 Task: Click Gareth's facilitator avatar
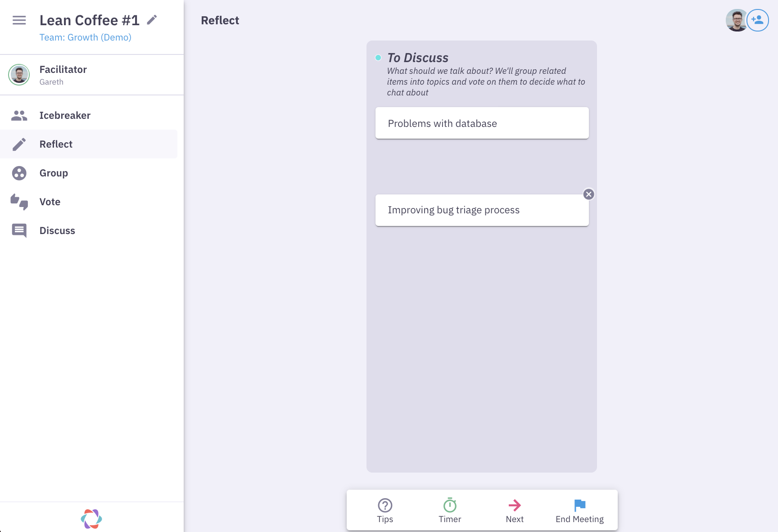[18, 75]
